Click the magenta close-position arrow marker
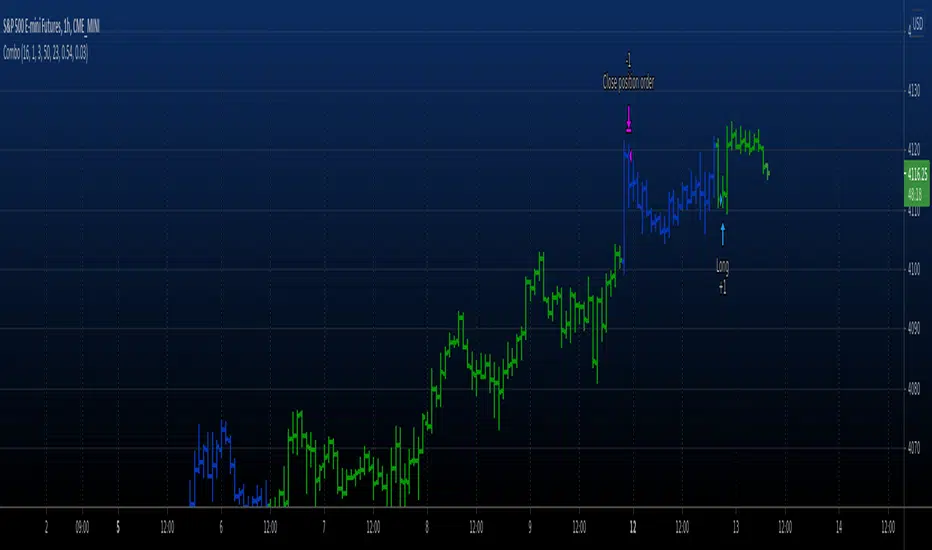932x550 pixels. click(629, 119)
